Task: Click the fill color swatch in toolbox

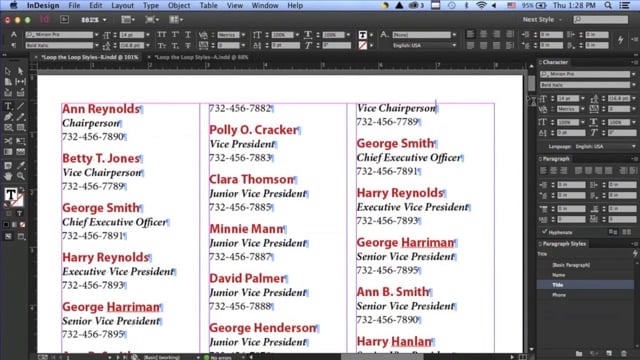Action: [11, 194]
